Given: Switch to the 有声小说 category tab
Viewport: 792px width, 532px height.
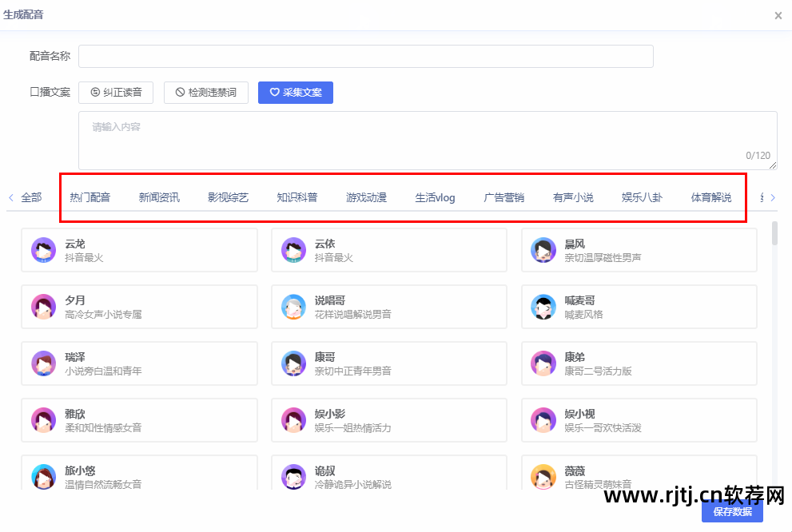Looking at the screenshot, I should pyautogui.click(x=573, y=197).
